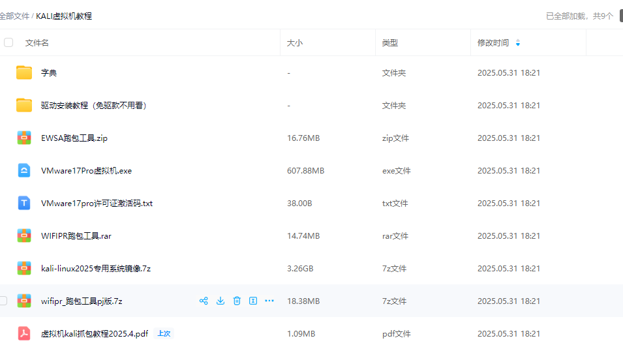Tick the select-all checkbox beside 文件名
This screenshot has height=364, width=623.
pyautogui.click(x=8, y=42)
